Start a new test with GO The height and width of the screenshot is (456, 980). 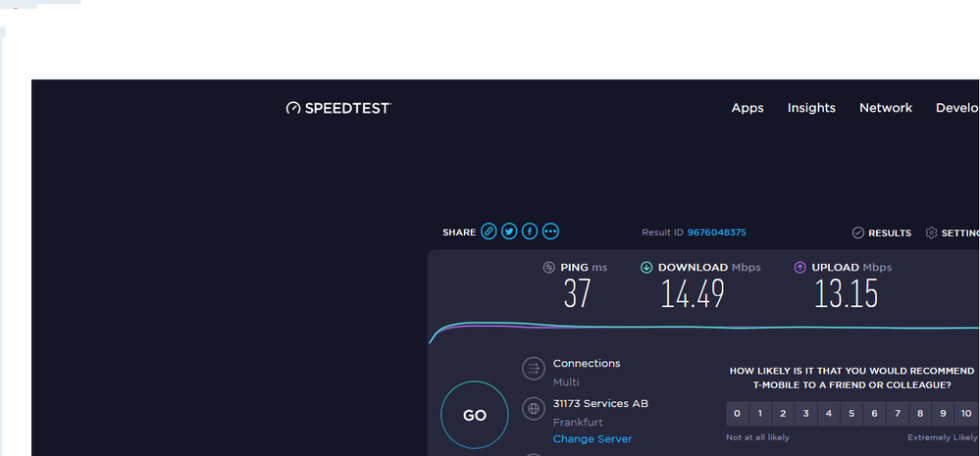coord(475,416)
